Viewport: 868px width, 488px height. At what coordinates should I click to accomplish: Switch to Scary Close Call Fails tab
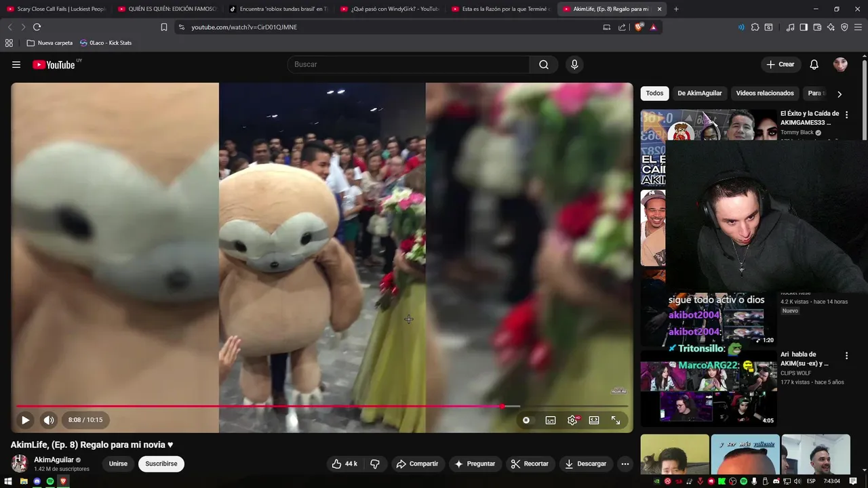(x=56, y=9)
